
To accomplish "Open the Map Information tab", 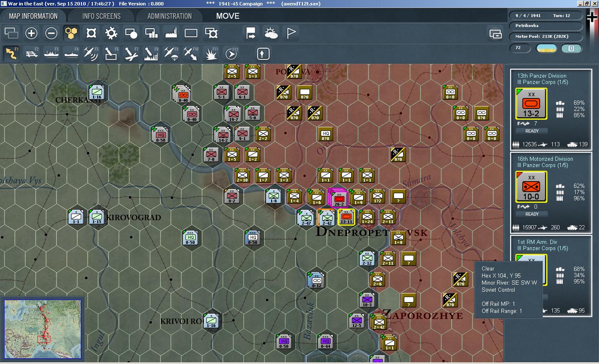I will click(x=33, y=16).
